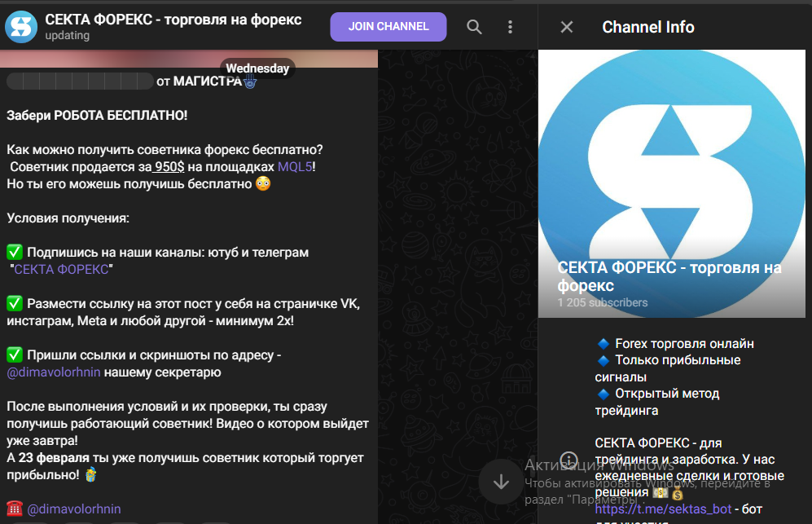The width and height of the screenshot is (812, 524).
Task: Click the "Только прибыльные сигналы" description line
Action: [x=668, y=368]
